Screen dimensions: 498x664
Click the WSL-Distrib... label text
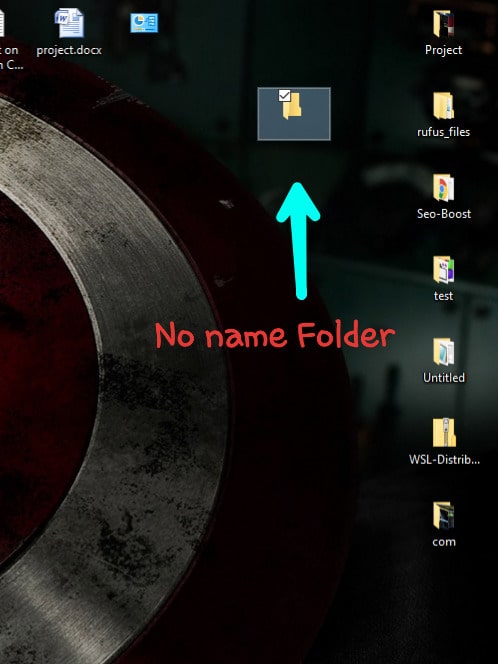pyautogui.click(x=444, y=459)
